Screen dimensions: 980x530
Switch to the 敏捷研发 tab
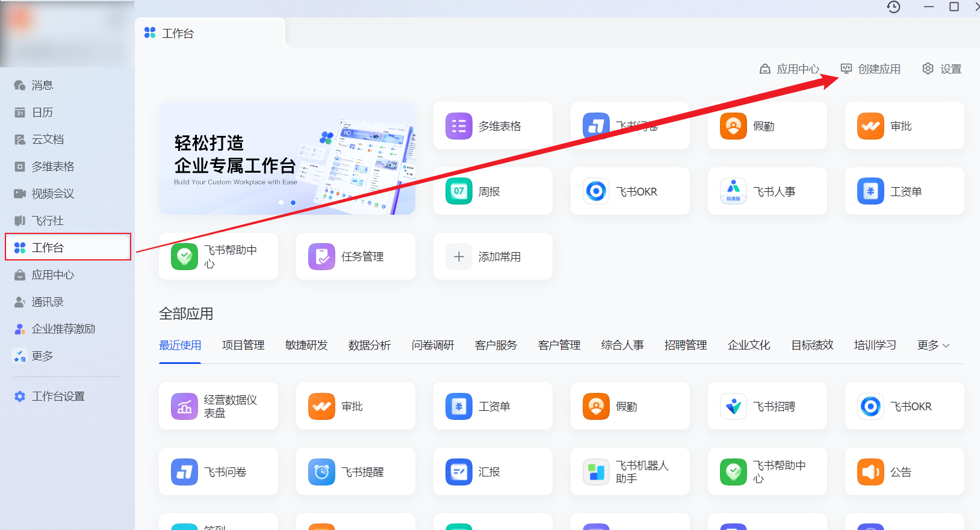click(306, 345)
